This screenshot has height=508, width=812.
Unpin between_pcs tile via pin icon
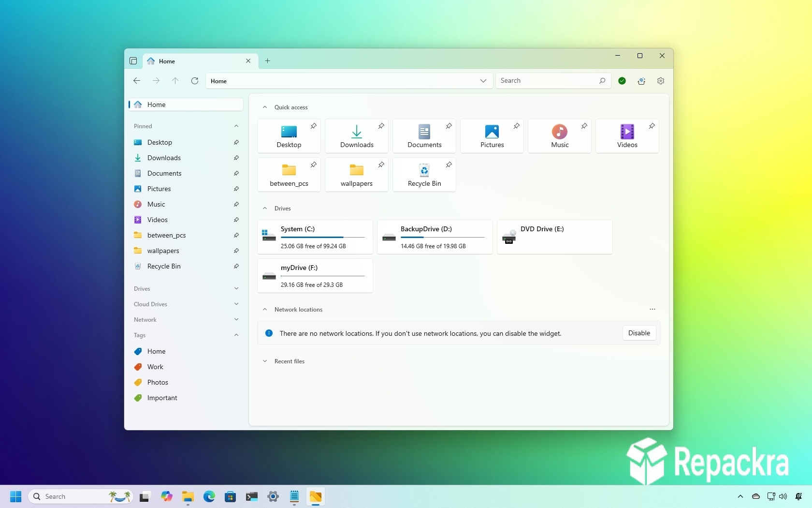[x=314, y=164]
